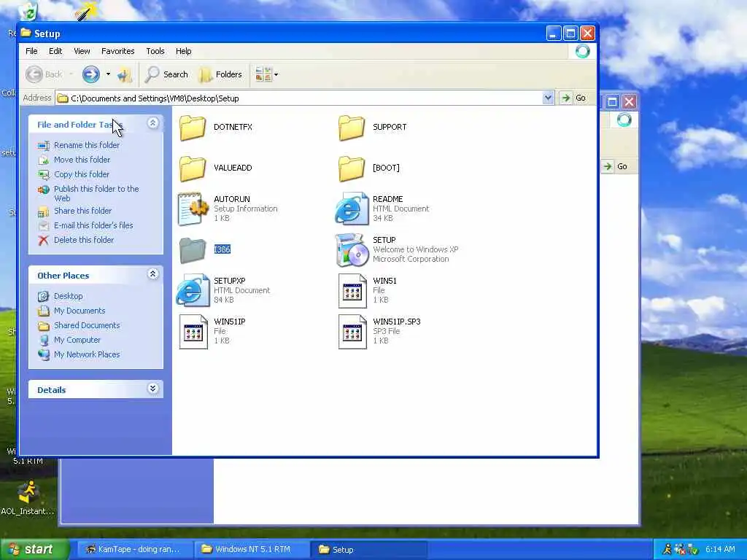The height and width of the screenshot is (560, 747).
Task: Select the SETUP Welcome to Windows XP icon
Action: [x=352, y=249]
